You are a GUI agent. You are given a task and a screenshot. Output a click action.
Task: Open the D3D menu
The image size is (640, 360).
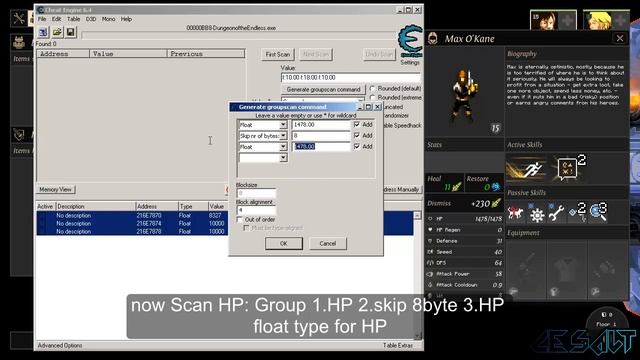(x=91, y=19)
